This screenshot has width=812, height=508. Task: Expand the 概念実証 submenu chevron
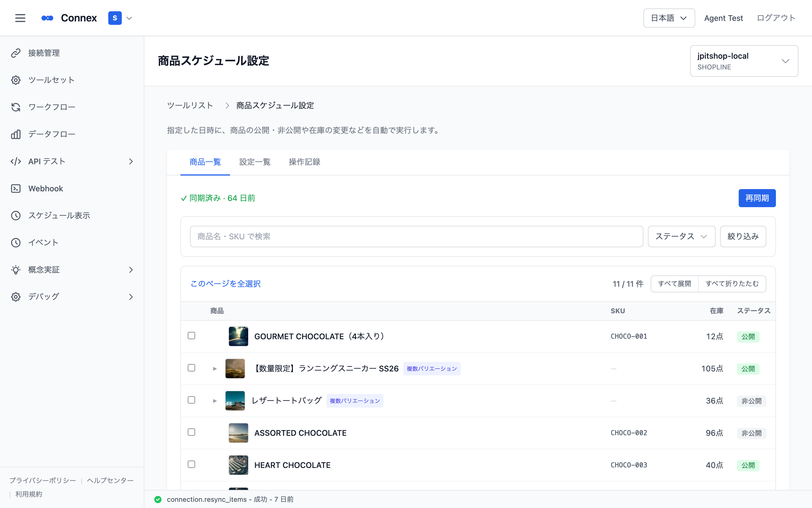(x=131, y=270)
